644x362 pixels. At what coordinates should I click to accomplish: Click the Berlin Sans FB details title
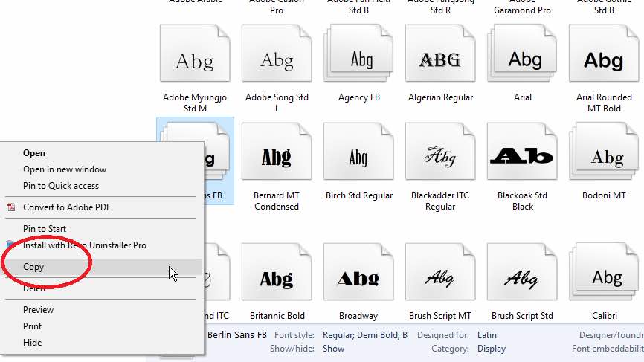pos(237,335)
